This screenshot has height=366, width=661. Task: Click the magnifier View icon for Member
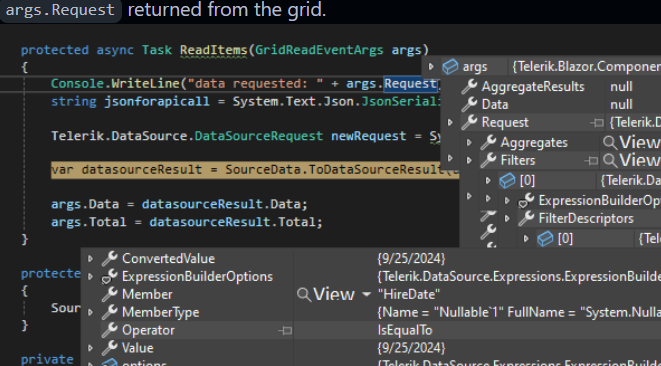(304, 294)
